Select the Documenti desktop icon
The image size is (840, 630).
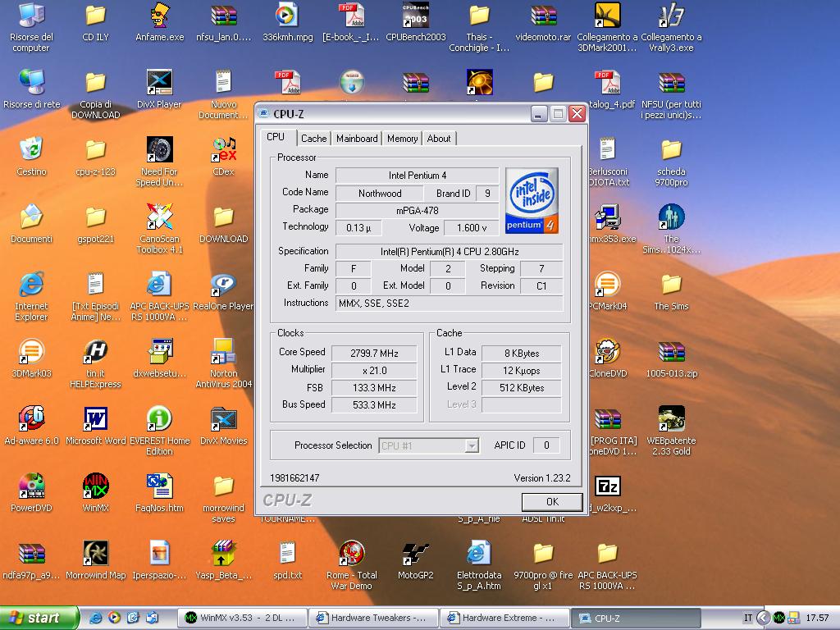31,223
